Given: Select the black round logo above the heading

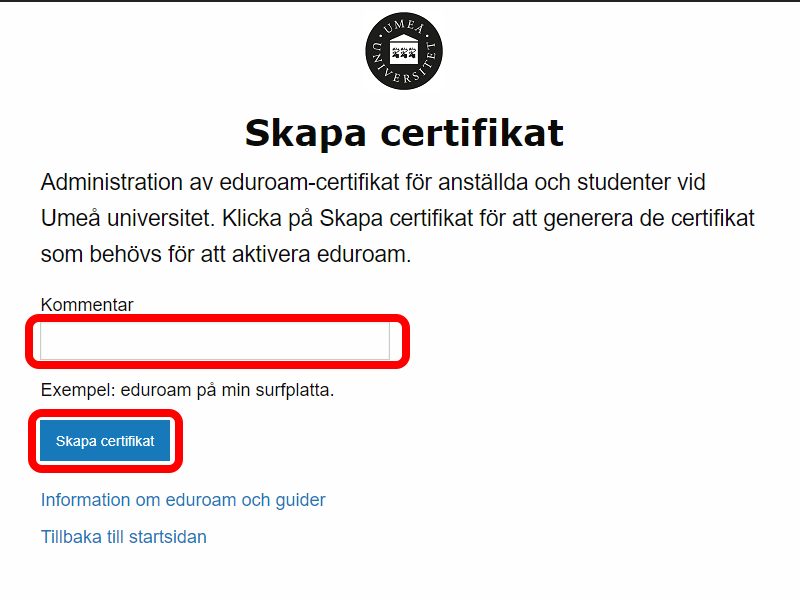Looking at the screenshot, I should pyautogui.click(x=402, y=50).
